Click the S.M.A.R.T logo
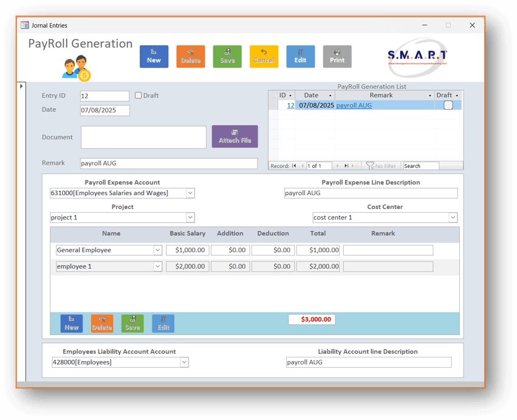517x420 pixels. pos(417,57)
